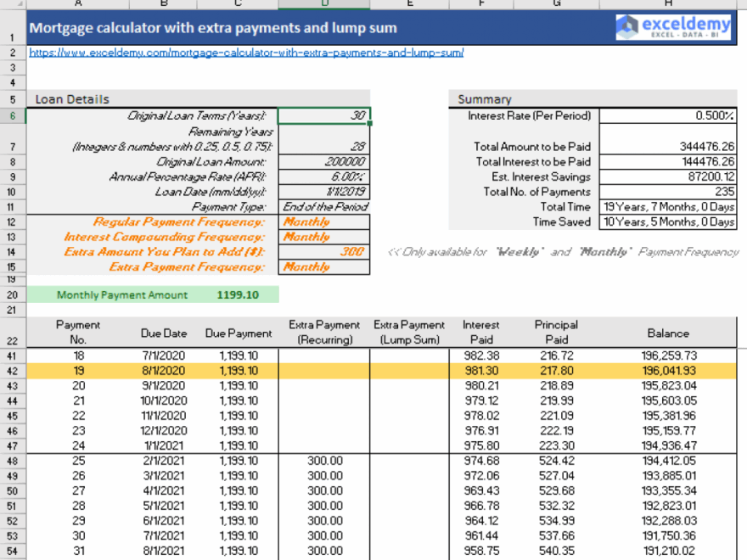Screen dimensions: 747x560
Task: Select the Monthly Payment Amount cell 1199.10
Action: click(236, 292)
